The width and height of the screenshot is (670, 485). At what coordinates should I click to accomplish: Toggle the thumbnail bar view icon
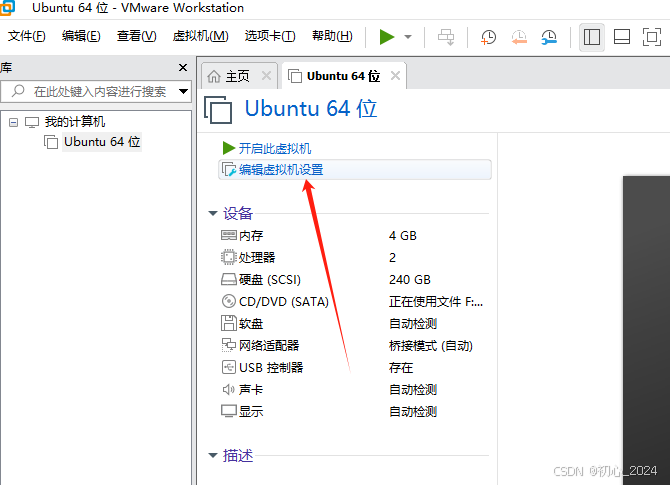622,37
